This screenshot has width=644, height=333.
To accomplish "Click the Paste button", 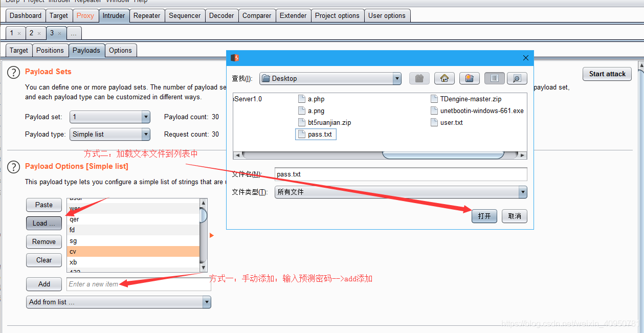I will pos(44,205).
